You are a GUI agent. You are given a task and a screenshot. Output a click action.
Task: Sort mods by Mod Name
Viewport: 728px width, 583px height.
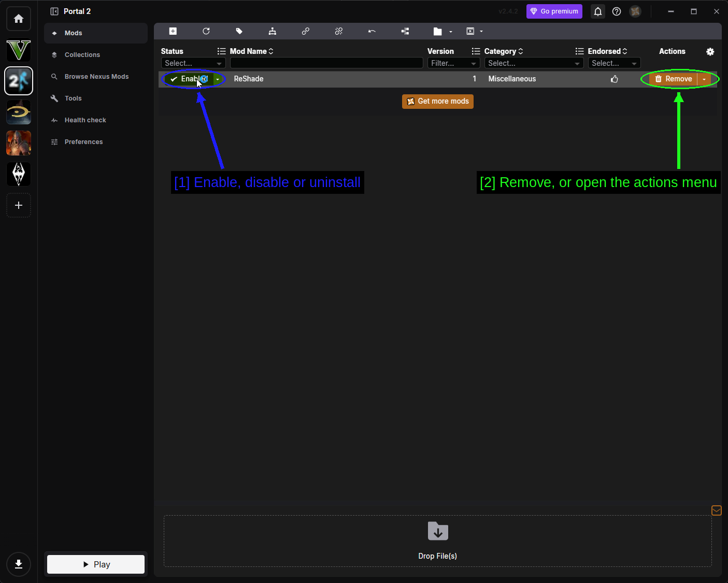(x=251, y=51)
